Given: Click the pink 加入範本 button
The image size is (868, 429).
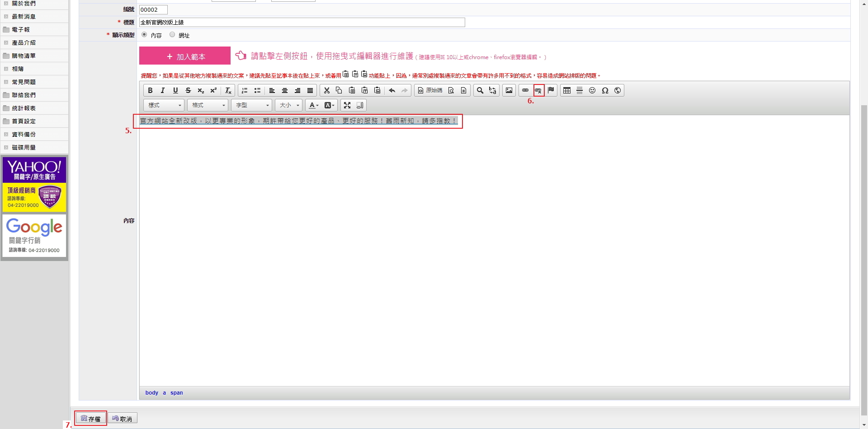Looking at the screenshot, I should pyautogui.click(x=185, y=56).
